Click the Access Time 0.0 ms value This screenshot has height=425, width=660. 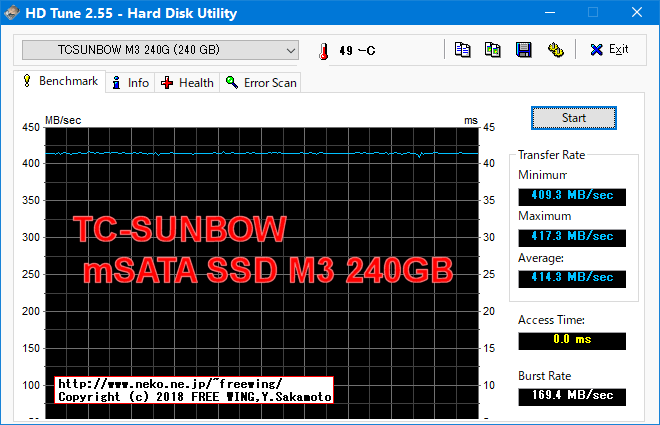point(572,341)
